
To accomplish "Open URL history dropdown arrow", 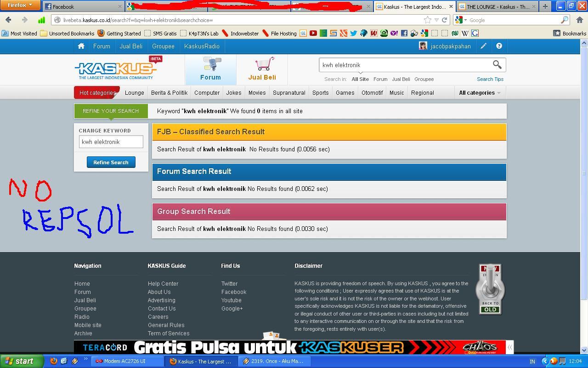I will (436, 20).
